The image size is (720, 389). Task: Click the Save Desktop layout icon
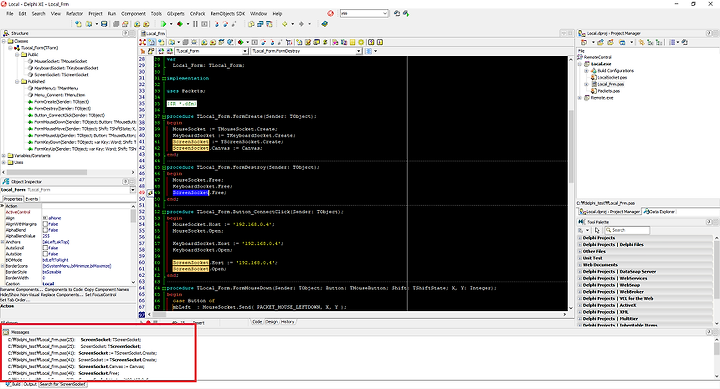(397, 13)
